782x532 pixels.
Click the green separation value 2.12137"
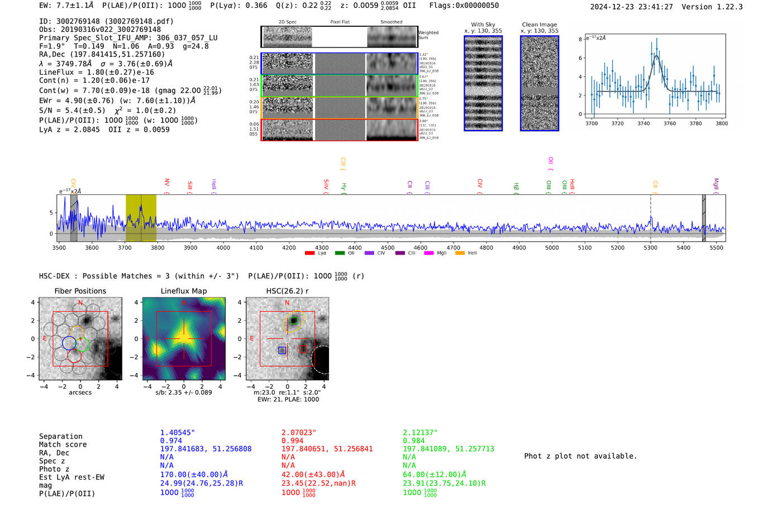[420, 433]
